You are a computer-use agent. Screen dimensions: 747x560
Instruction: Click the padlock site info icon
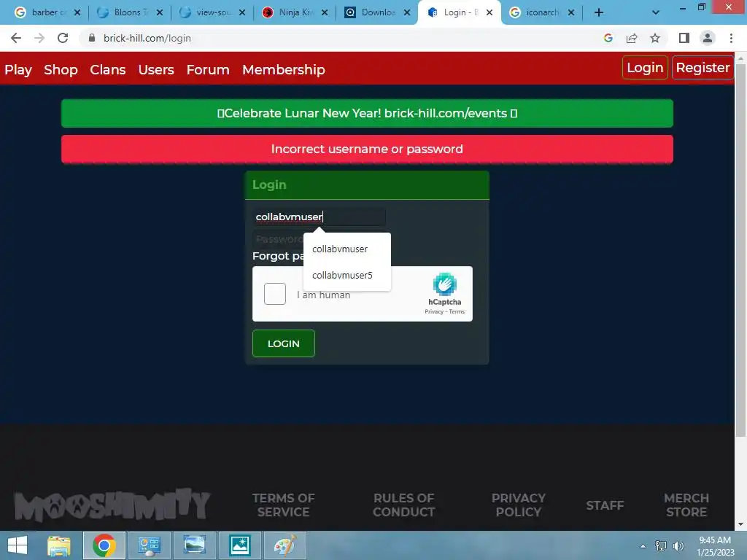click(92, 38)
